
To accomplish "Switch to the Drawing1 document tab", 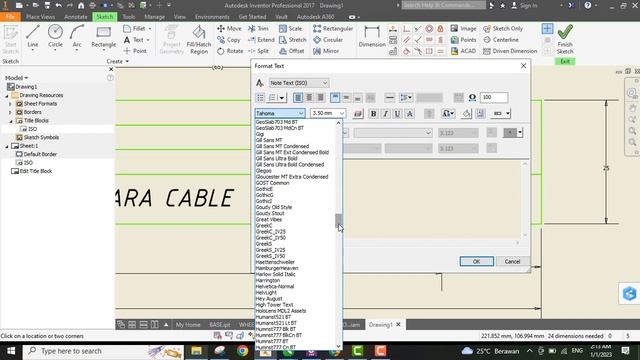I will click(380, 324).
